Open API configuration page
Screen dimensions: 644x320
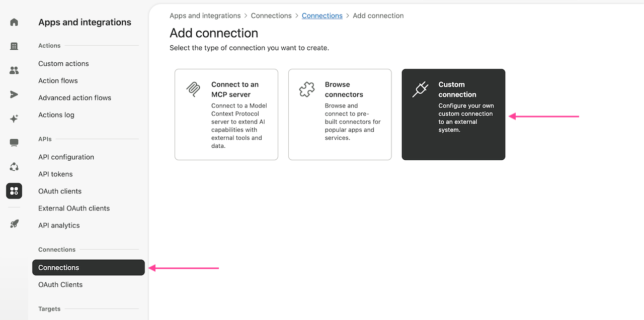click(66, 157)
